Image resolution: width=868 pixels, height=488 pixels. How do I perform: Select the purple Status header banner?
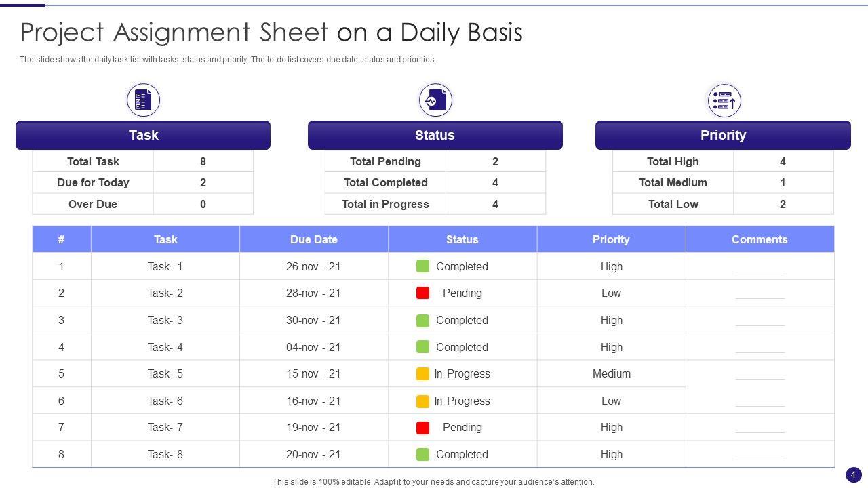click(x=435, y=135)
